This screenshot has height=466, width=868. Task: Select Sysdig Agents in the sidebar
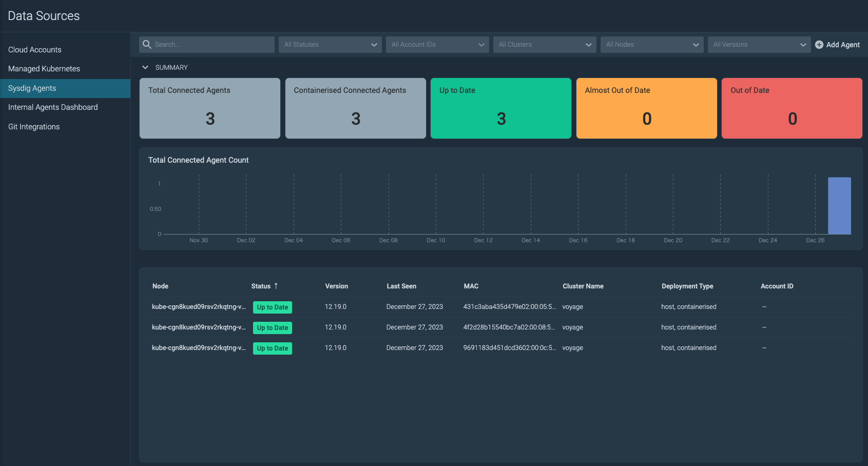point(65,88)
